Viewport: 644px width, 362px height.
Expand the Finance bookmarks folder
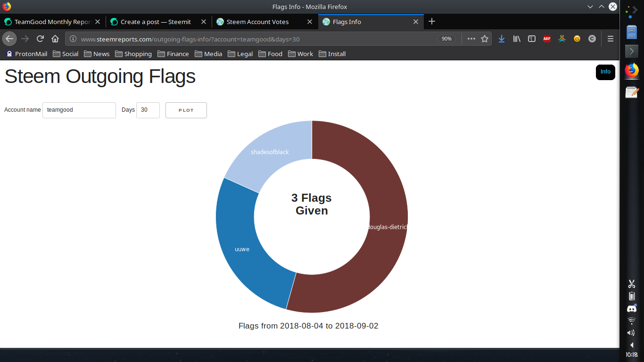click(x=173, y=54)
